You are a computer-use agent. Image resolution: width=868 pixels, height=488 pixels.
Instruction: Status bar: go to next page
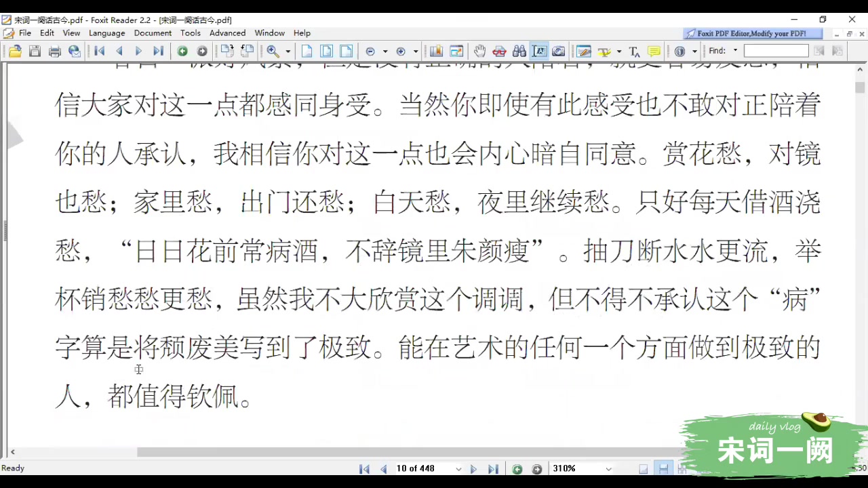473,469
